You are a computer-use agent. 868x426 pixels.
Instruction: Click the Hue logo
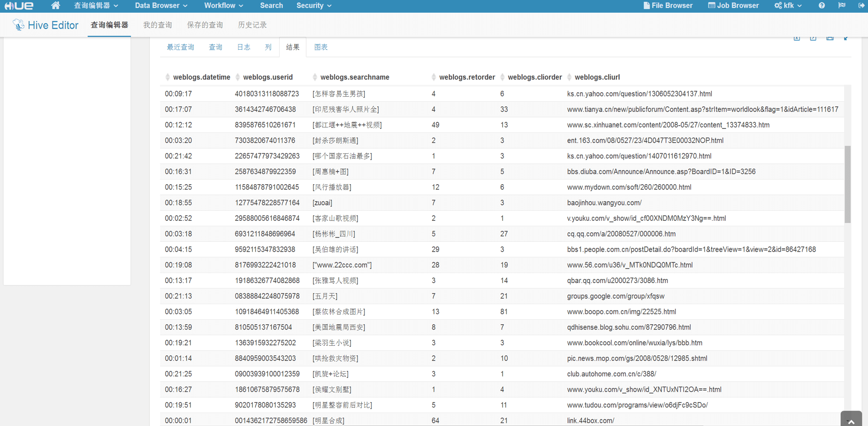(x=19, y=6)
